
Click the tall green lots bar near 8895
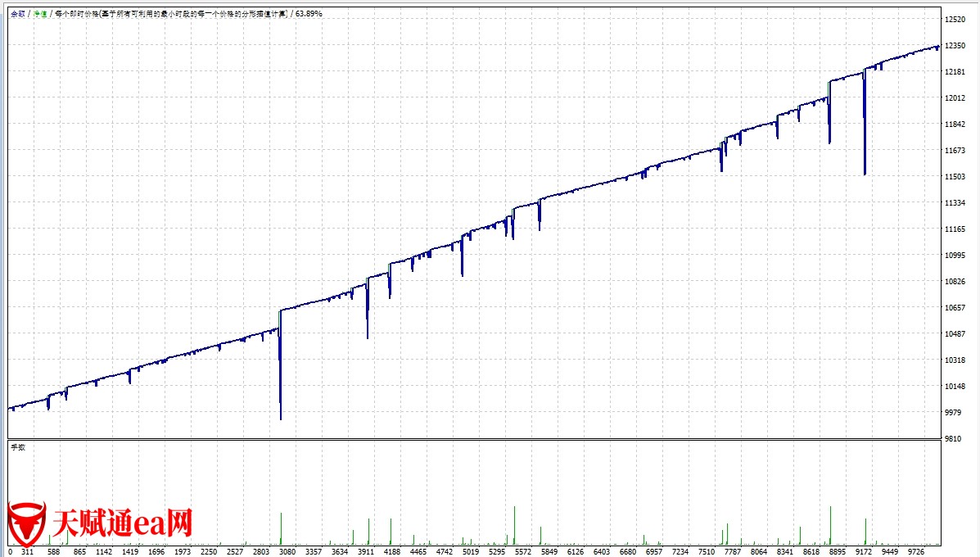pyautogui.click(x=830, y=524)
